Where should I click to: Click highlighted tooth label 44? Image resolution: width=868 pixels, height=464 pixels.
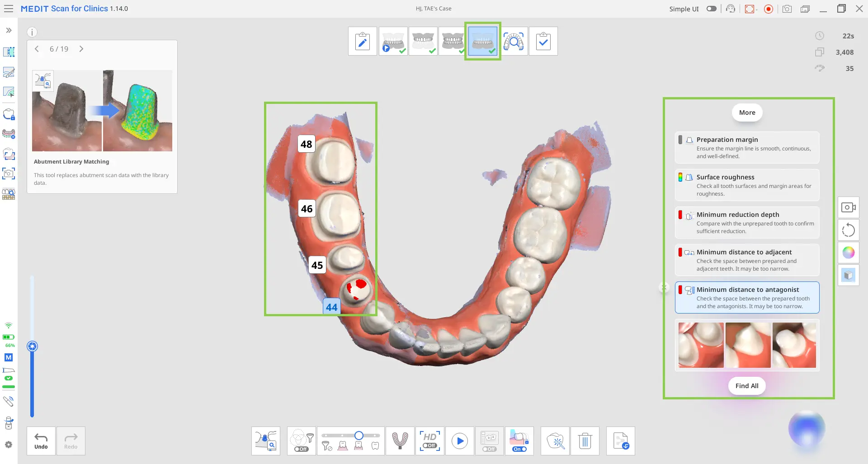(331, 307)
